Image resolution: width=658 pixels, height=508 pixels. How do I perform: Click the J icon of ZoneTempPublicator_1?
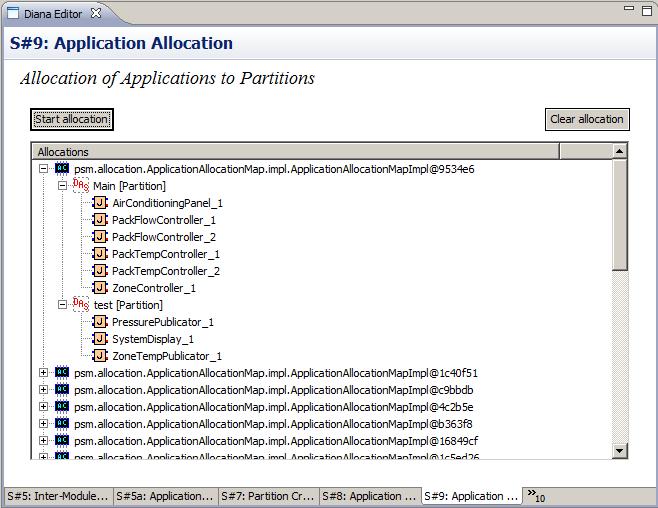[x=100, y=356]
